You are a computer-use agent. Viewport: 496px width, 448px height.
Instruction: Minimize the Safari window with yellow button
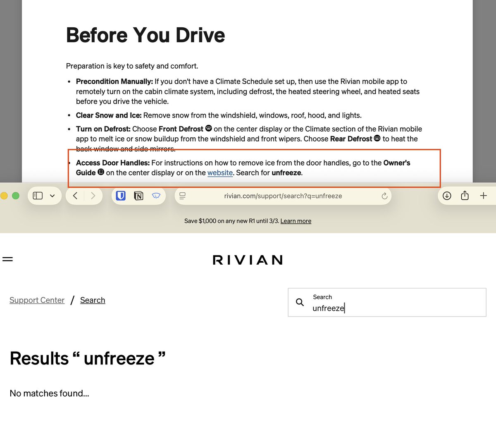click(x=4, y=196)
